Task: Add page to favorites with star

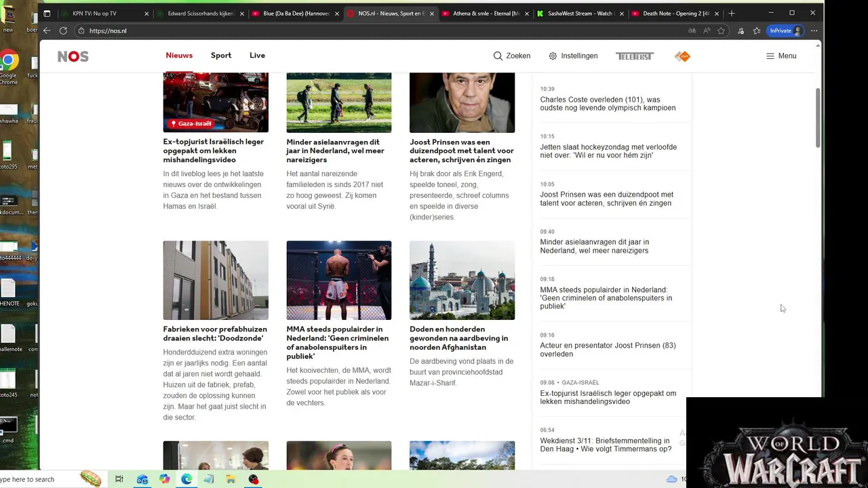Action: tap(721, 30)
